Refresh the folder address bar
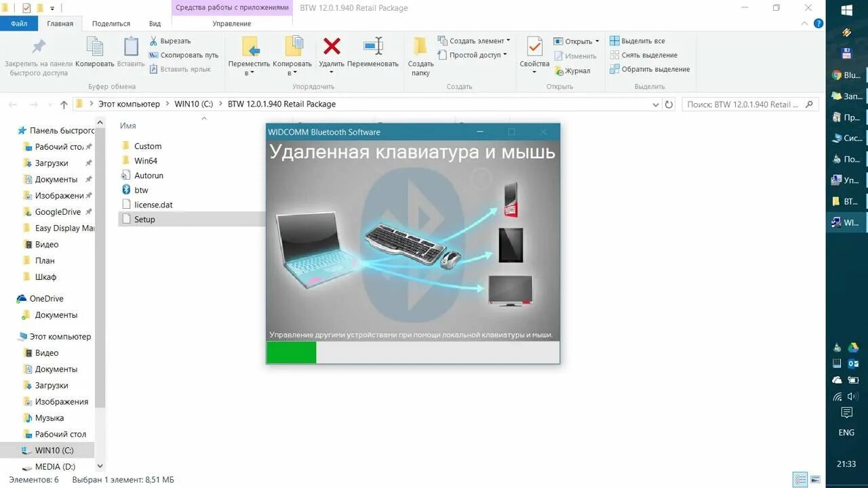The image size is (868, 488). click(669, 104)
